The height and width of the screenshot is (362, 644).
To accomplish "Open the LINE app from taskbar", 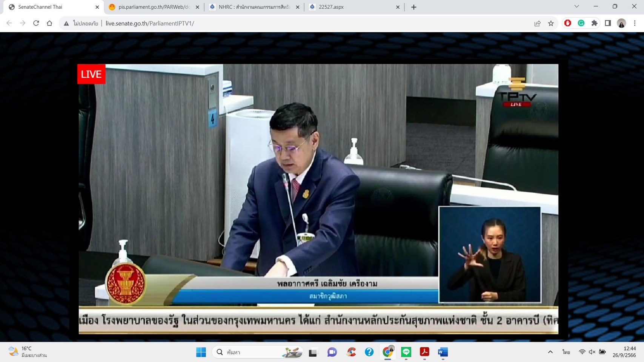I will 406,352.
